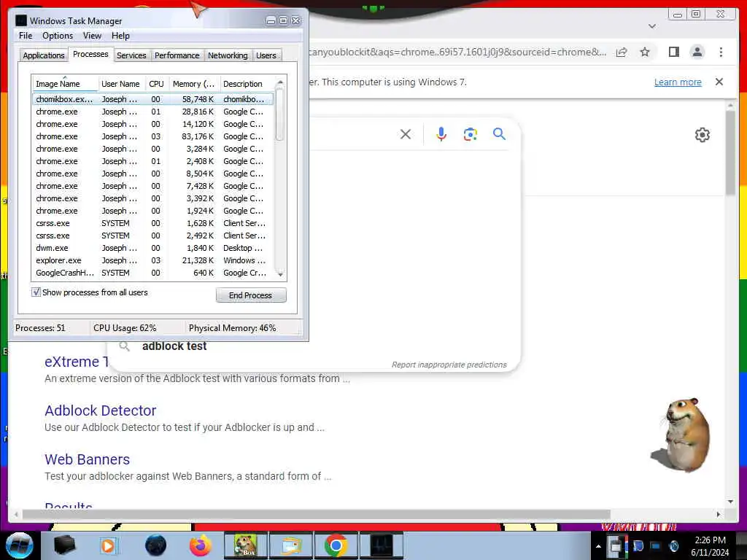
Task: Open the Task Manager View menu
Action: coord(92,36)
